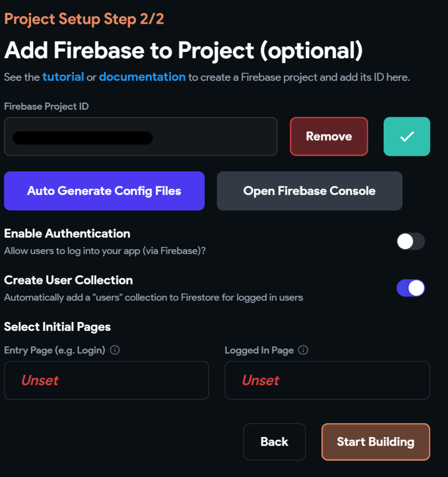
Task: Open the Logged In Page selector showing Unset
Action: [327, 380]
